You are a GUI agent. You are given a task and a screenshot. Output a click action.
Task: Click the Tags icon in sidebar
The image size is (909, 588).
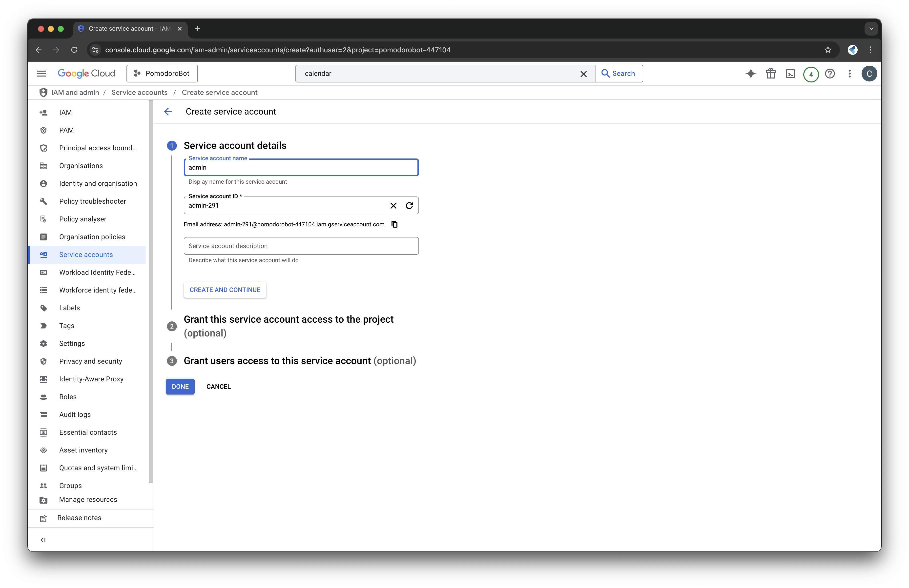click(x=43, y=326)
